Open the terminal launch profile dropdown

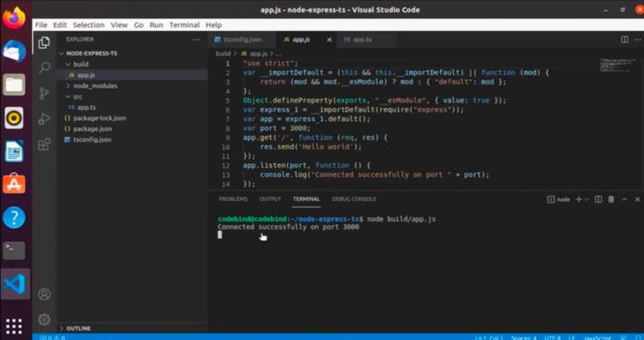(587, 199)
